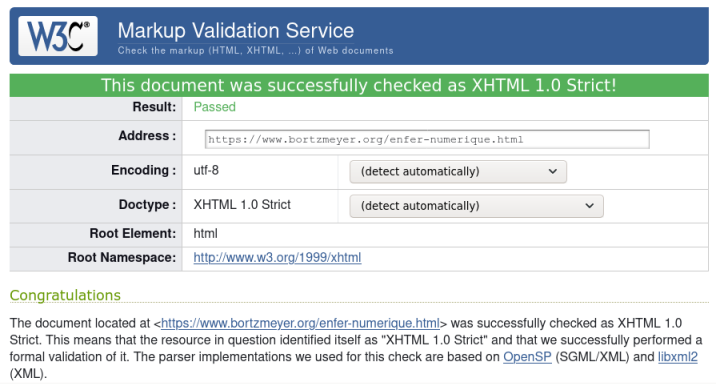Click the Encoding label
Image resolution: width=716 pixels, height=386 pixels.
click(x=143, y=170)
